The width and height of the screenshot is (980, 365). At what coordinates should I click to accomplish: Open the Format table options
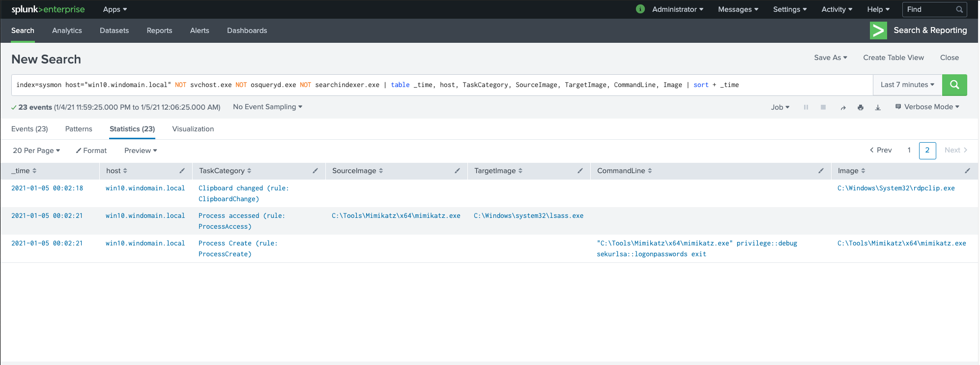(91, 151)
